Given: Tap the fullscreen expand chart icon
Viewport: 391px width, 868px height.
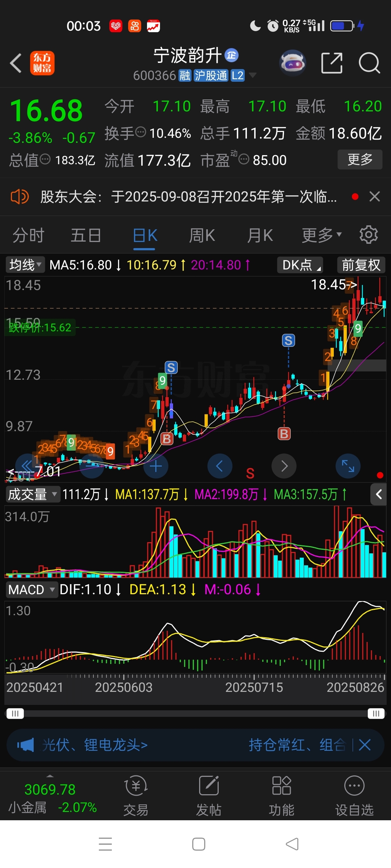Looking at the screenshot, I should 348,466.
